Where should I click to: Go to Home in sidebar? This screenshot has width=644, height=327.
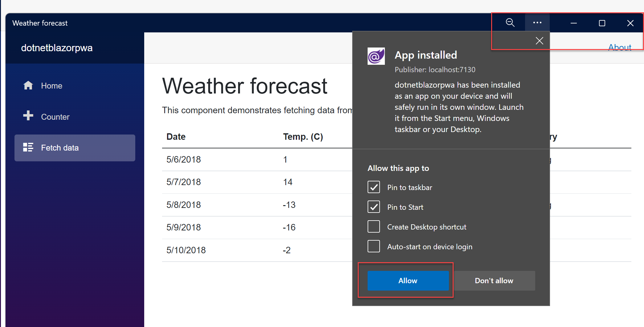(51, 86)
